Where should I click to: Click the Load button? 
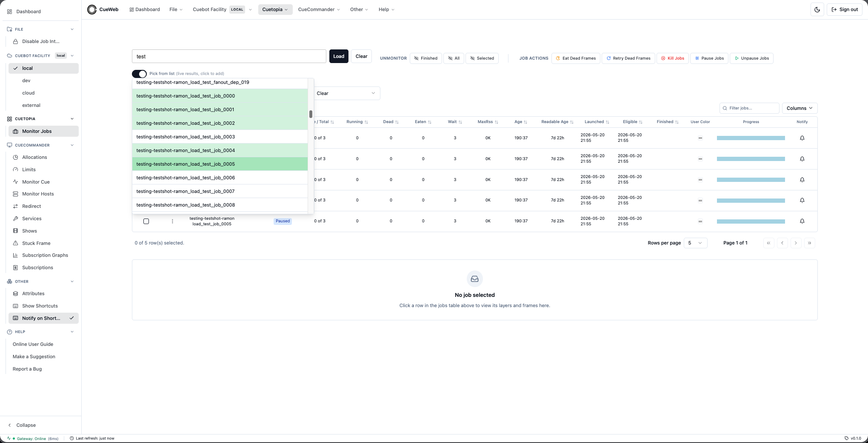pyautogui.click(x=339, y=56)
